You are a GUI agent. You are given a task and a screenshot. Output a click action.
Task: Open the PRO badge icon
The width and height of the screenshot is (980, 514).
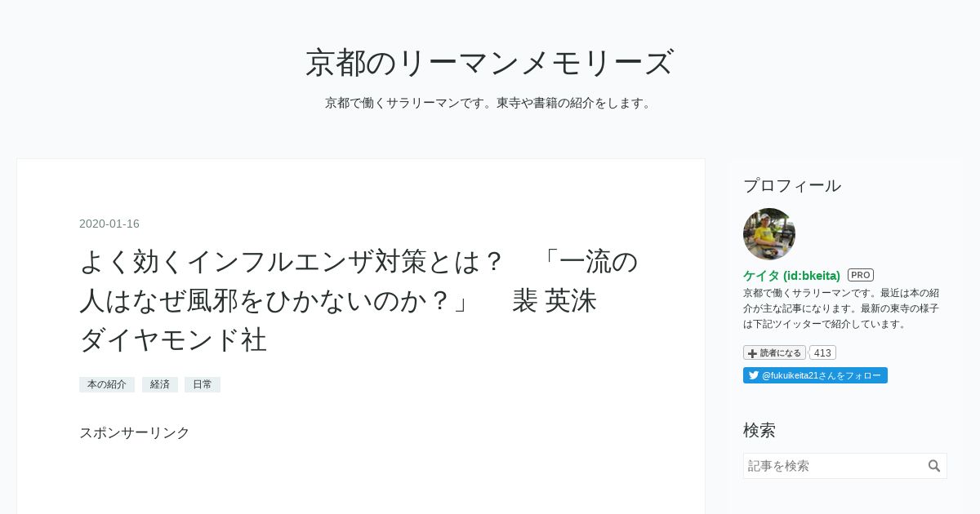coord(861,275)
